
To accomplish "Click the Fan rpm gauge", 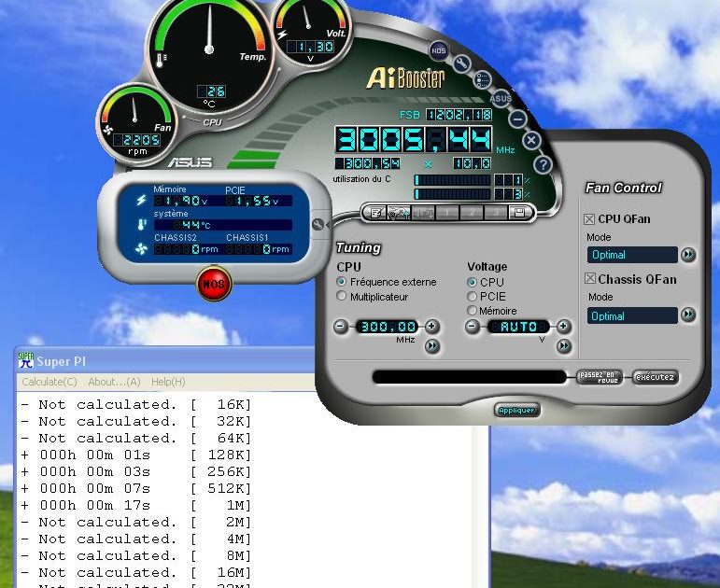I will 136,123.
